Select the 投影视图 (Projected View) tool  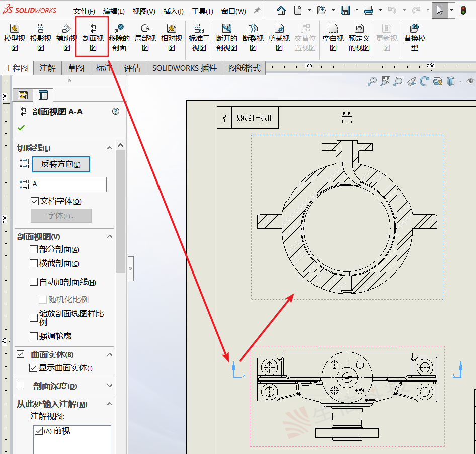click(41, 38)
